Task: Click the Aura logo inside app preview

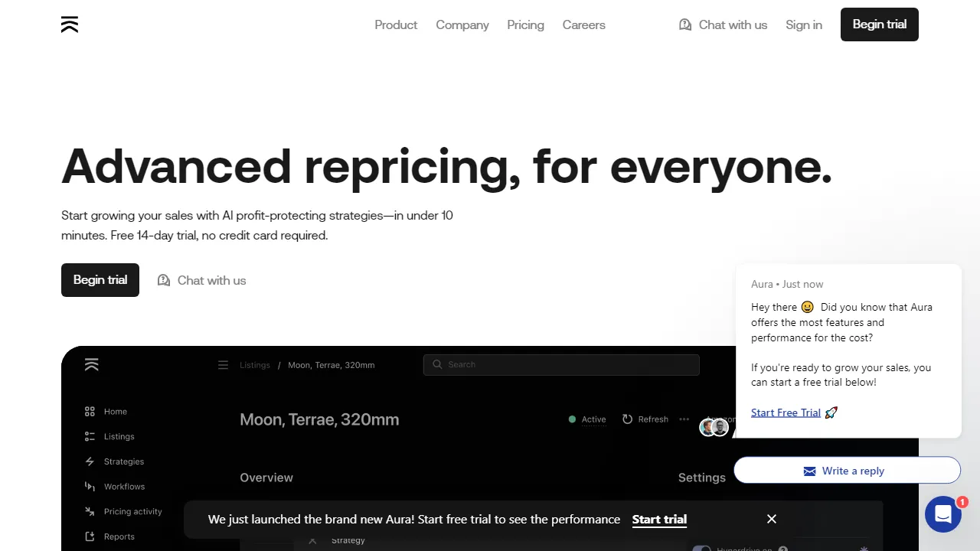Action: (x=92, y=364)
